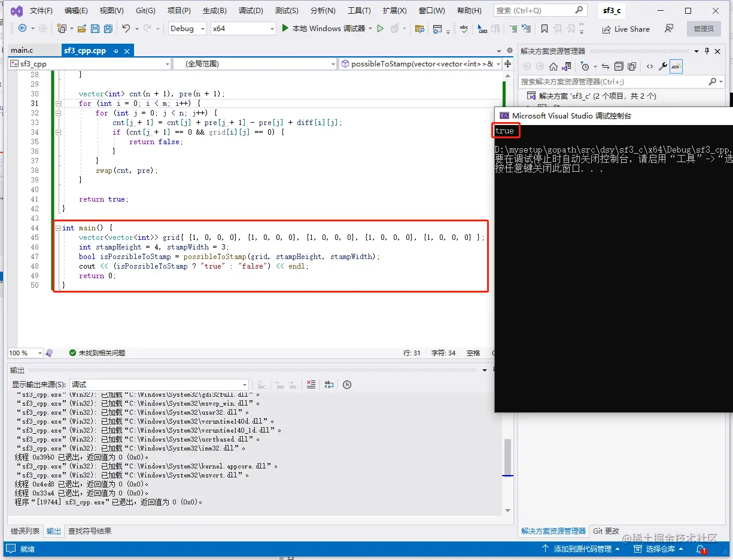This screenshot has height=560, width=733.
Task: Sync with active document in Solution Explorer
Action: (606, 66)
